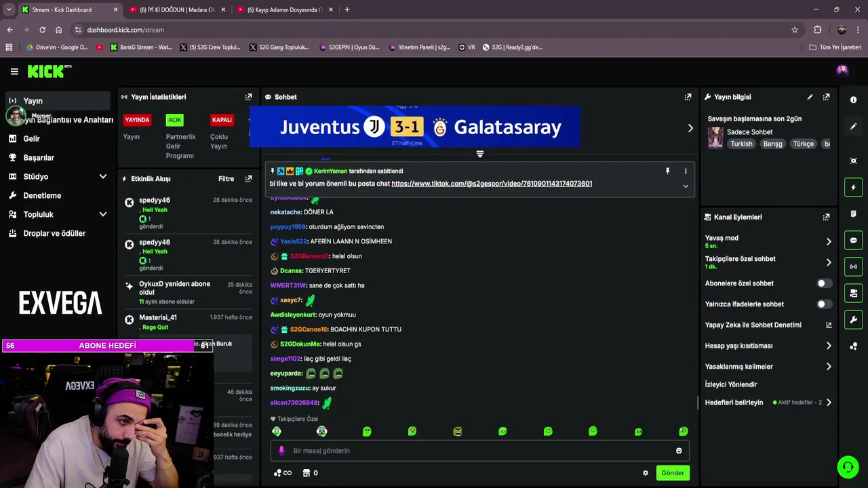The height and width of the screenshot is (488, 868).
Task: Click Filtre in Etkinlik Akışı
Action: (226, 179)
